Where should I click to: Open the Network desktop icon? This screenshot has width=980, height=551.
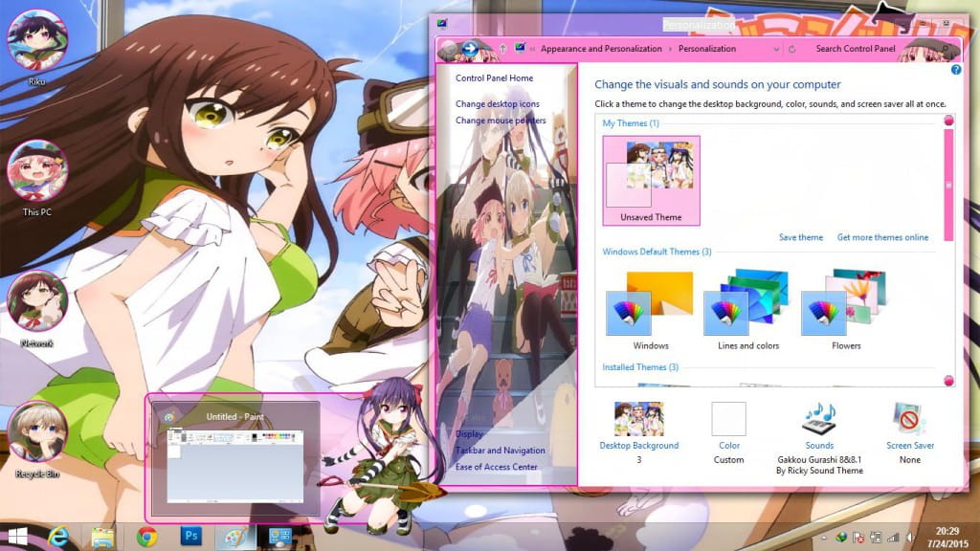tap(38, 298)
